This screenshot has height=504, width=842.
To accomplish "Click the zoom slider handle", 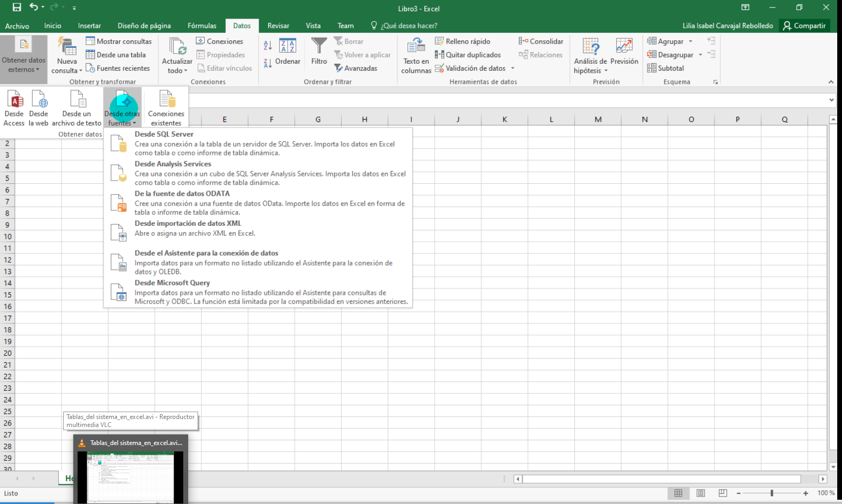I will [x=772, y=493].
